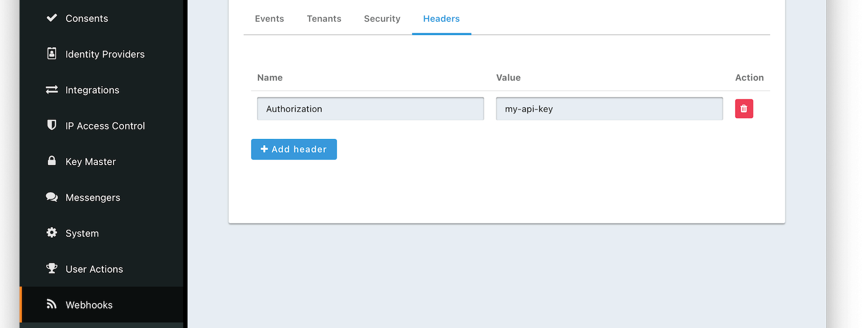This screenshot has height=328, width=868.
Task: Open the Webhooks section from the sidebar
Action: (89, 304)
